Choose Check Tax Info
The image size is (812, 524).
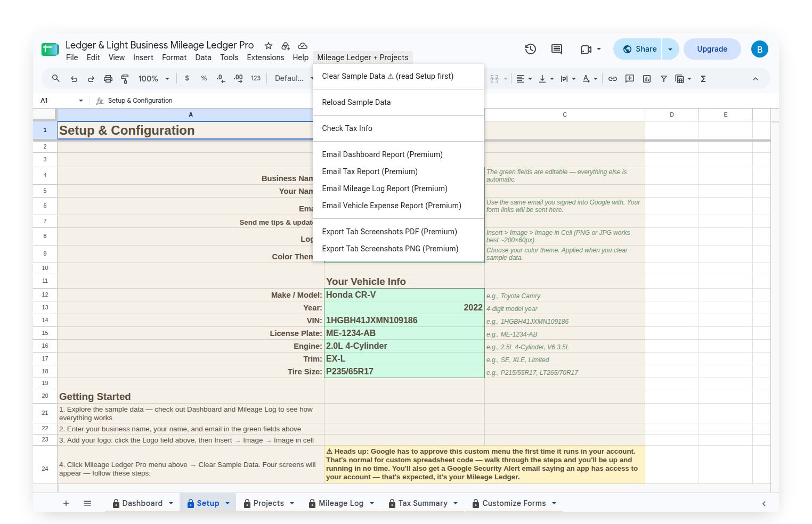tap(399, 128)
